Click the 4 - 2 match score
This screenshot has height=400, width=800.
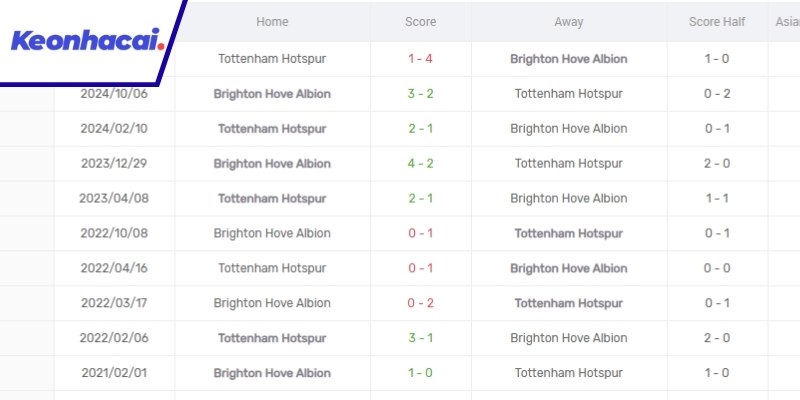coord(420,164)
